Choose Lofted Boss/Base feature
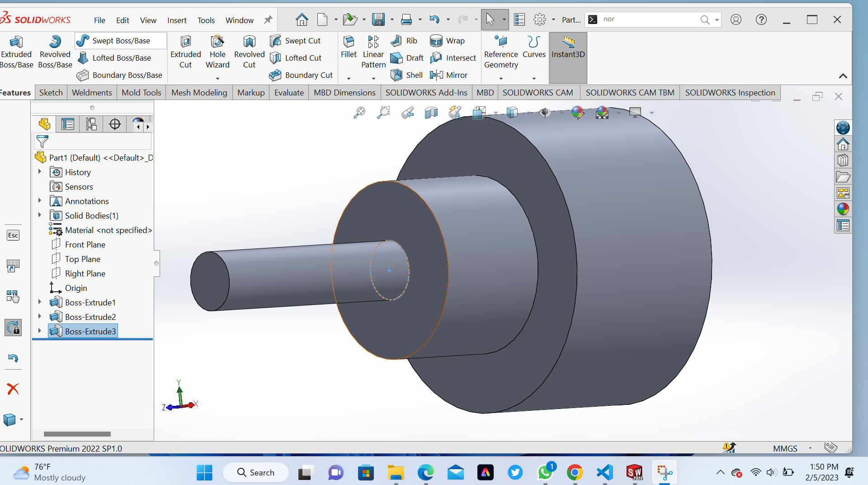This screenshot has width=868, height=485. coord(114,58)
